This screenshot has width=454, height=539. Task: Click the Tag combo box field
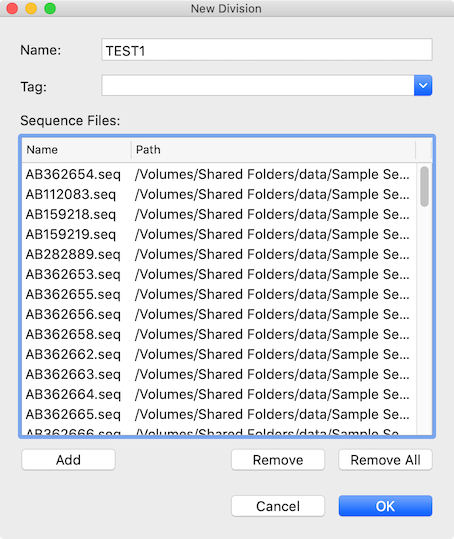click(258, 85)
